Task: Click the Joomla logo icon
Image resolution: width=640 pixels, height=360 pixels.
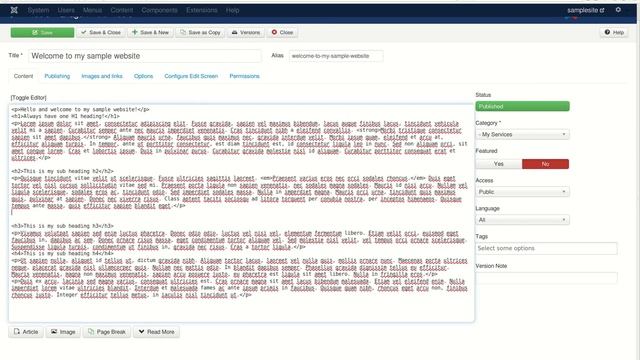Action: click(x=14, y=10)
